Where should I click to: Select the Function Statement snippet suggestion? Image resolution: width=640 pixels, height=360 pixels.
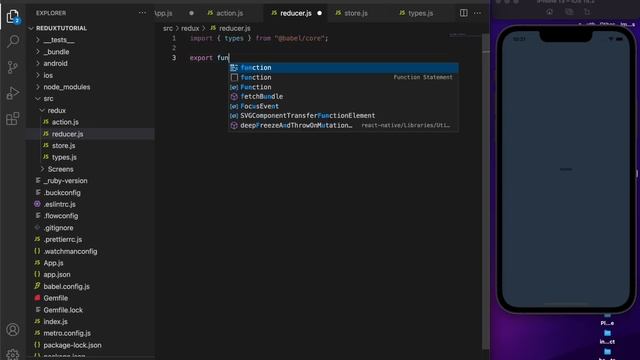[x=343, y=77]
